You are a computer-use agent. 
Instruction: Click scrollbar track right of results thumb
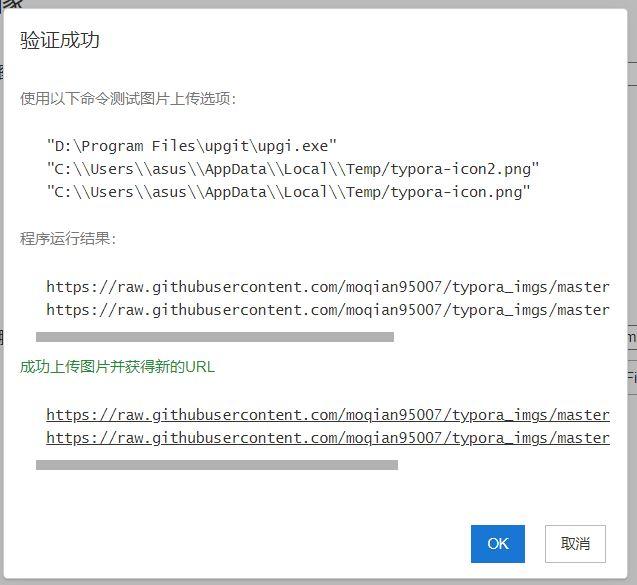[x=502, y=337]
